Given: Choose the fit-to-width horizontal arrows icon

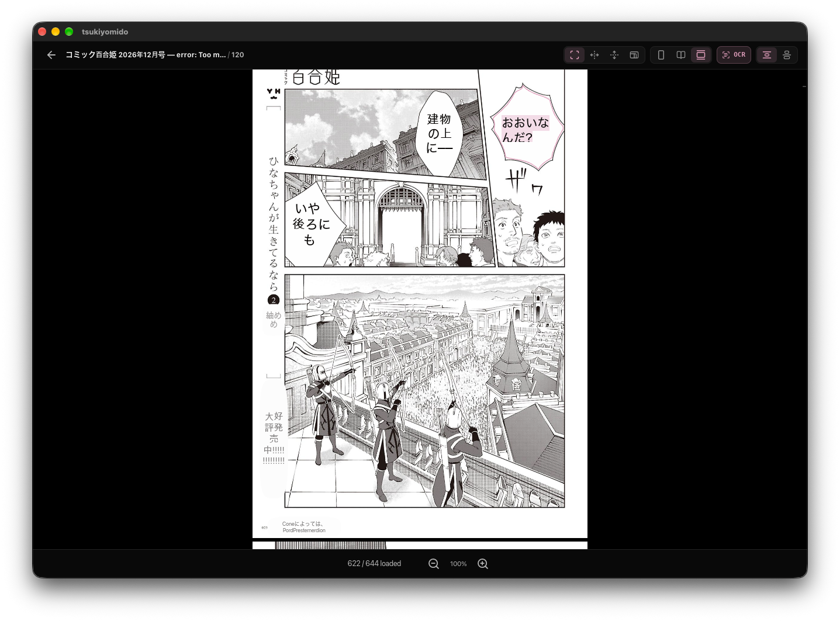Looking at the screenshot, I should [x=594, y=55].
